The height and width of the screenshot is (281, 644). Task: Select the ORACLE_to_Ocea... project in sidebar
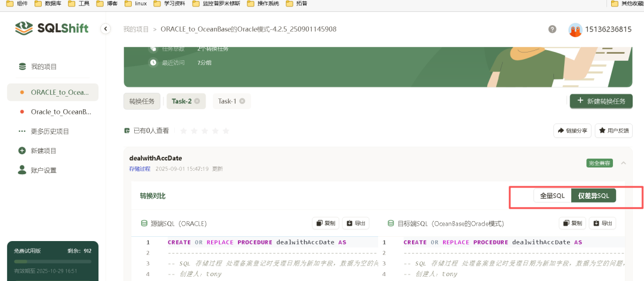pyautogui.click(x=52, y=92)
